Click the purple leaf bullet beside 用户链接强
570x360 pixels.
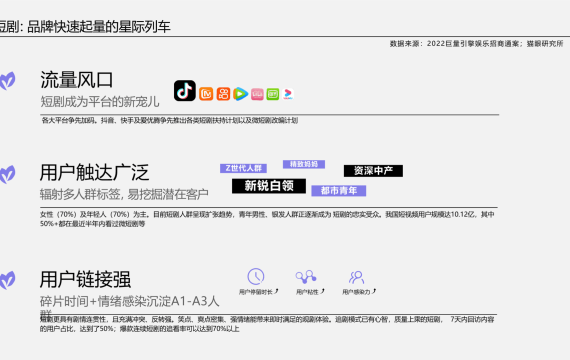click(x=7, y=280)
